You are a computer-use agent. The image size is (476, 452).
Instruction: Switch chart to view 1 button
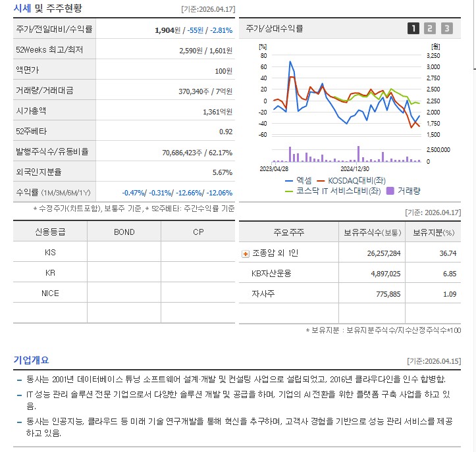(413, 28)
